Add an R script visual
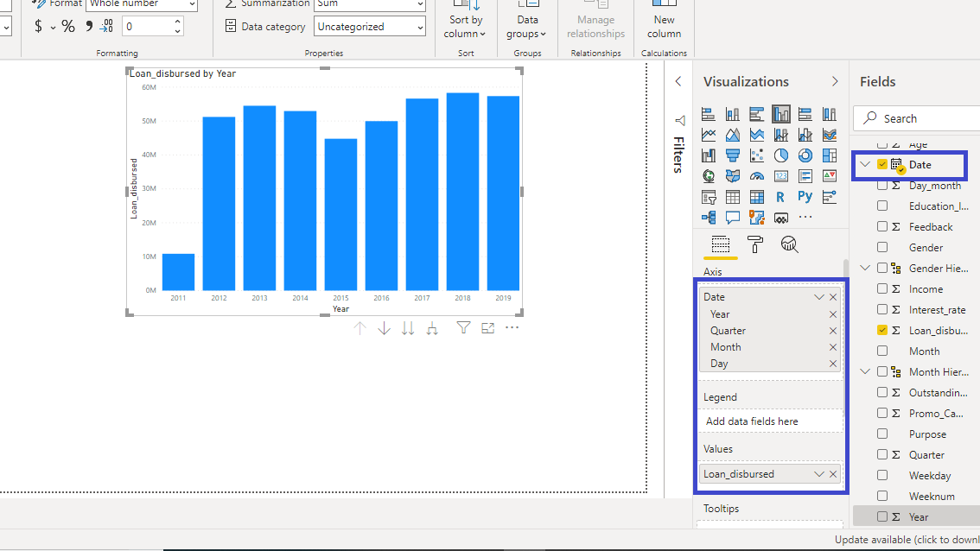 [x=781, y=198]
